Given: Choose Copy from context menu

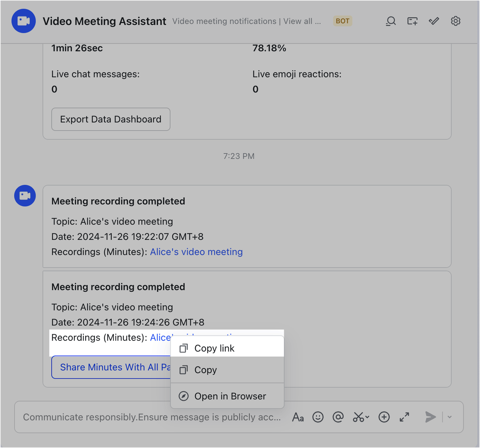Looking at the screenshot, I should (x=227, y=370).
